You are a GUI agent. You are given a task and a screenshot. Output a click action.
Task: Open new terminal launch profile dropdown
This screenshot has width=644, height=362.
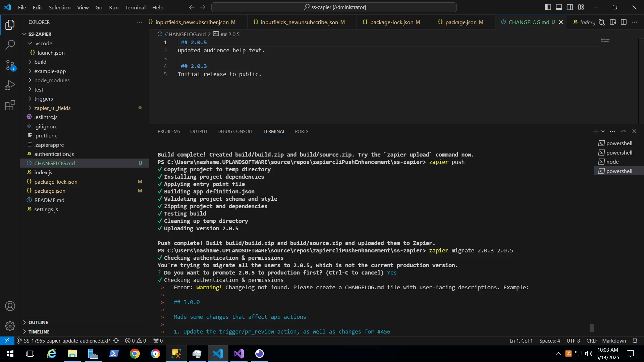pos(603,131)
